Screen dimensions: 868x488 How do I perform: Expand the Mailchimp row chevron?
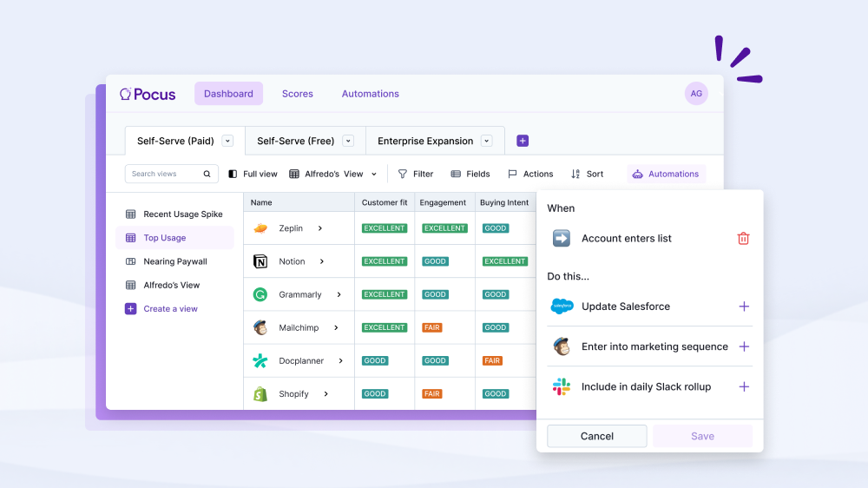point(336,328)
